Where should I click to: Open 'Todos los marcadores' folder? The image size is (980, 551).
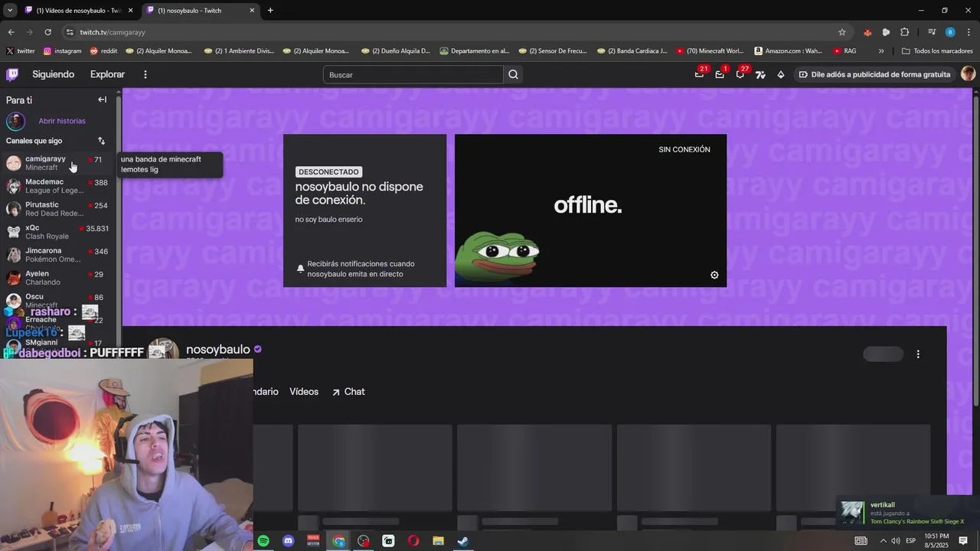pos(937,51)
